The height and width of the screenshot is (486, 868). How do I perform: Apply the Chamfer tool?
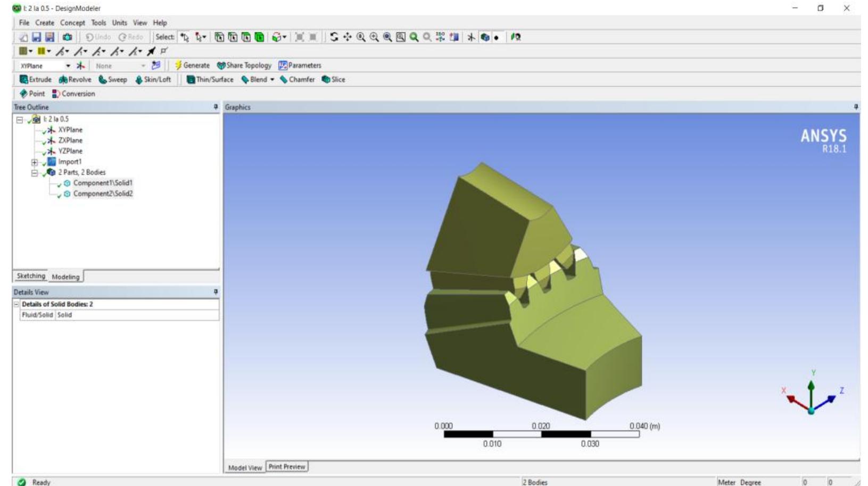297,80
